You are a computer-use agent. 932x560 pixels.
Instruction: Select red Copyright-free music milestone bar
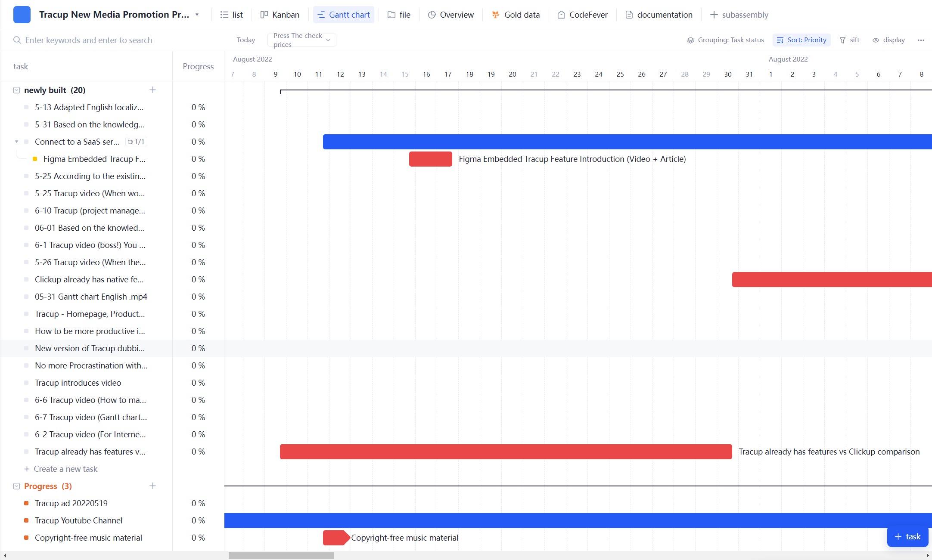(336, 538)
